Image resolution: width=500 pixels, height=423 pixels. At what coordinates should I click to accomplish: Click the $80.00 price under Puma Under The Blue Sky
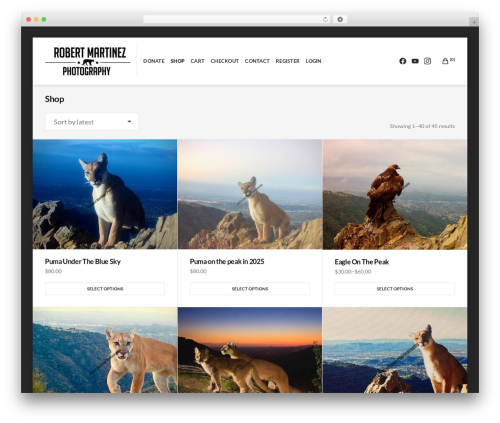[53, 271]
